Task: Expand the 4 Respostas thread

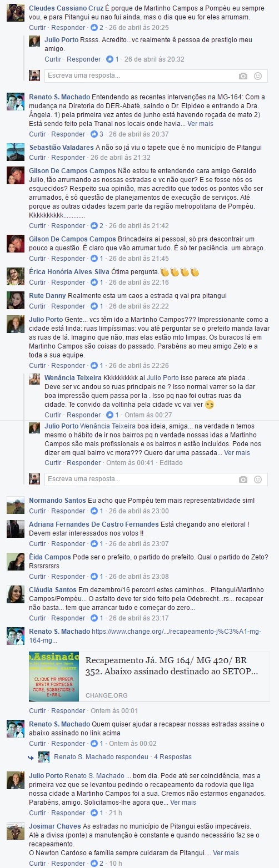Action: [x=173, y=757]
